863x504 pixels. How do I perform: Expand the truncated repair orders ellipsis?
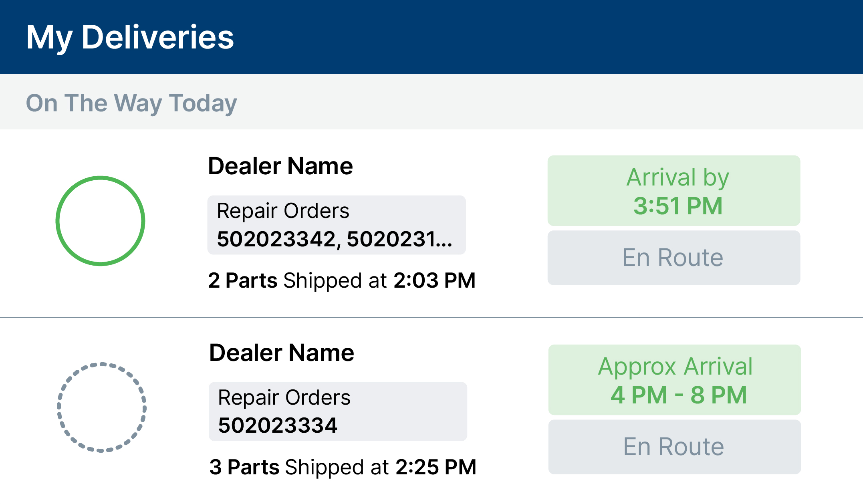pos(444,240)
